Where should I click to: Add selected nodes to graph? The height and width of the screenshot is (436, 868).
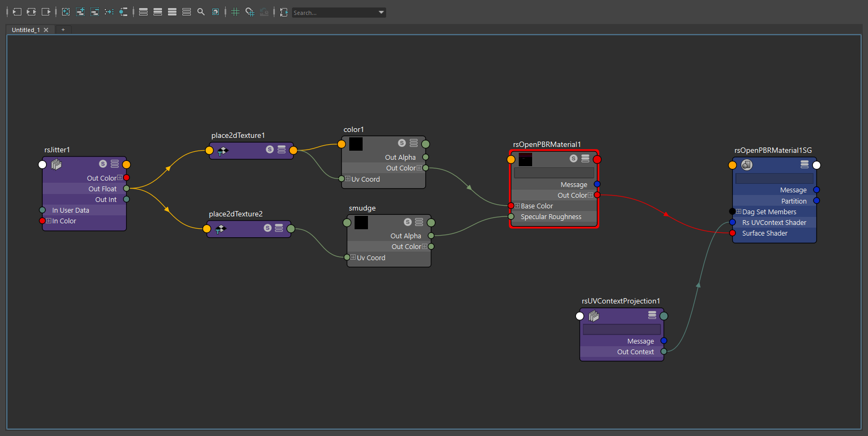point(80,12)
